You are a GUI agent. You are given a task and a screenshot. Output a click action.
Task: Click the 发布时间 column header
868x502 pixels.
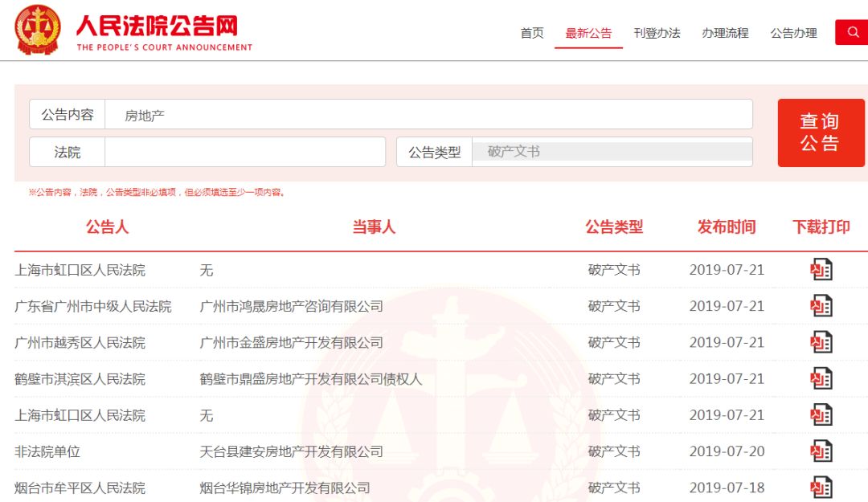coord(727,227)
